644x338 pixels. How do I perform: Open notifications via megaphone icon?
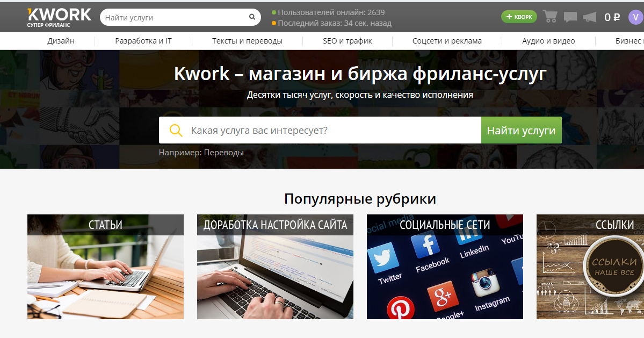[x=589, y=16]
